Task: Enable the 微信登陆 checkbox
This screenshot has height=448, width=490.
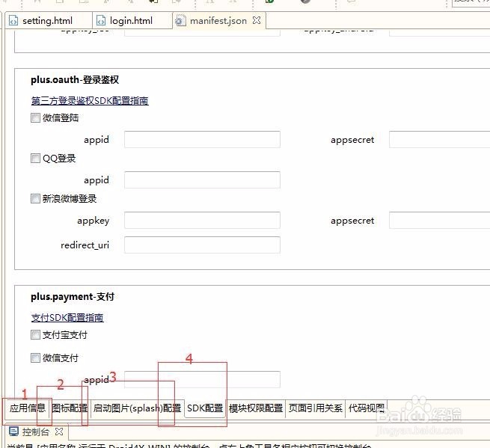Action: (x=35, y=117)
